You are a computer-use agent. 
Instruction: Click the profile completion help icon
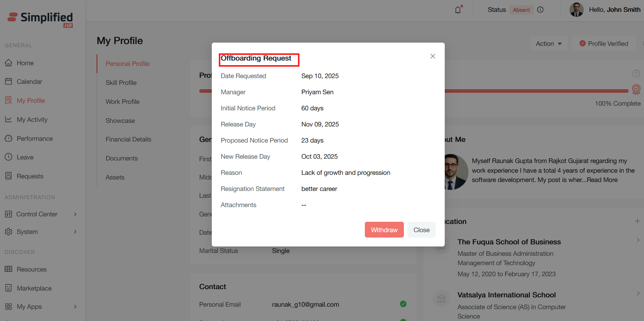click(636, 73)
